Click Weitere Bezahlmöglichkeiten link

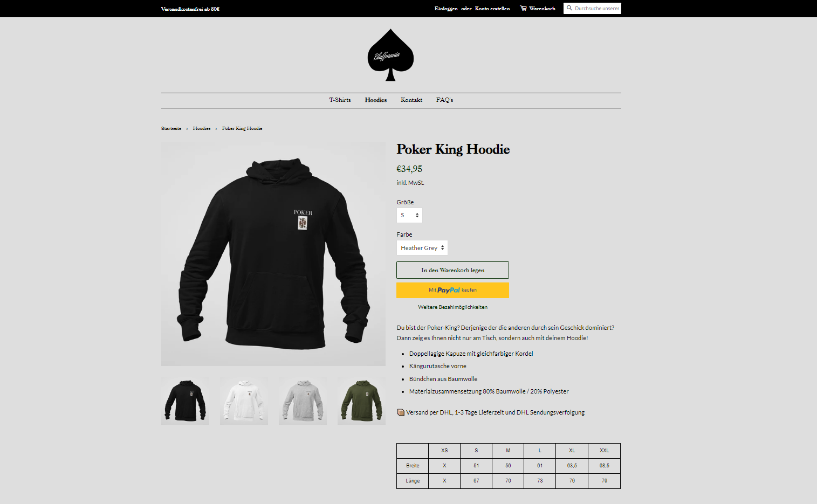452,307
